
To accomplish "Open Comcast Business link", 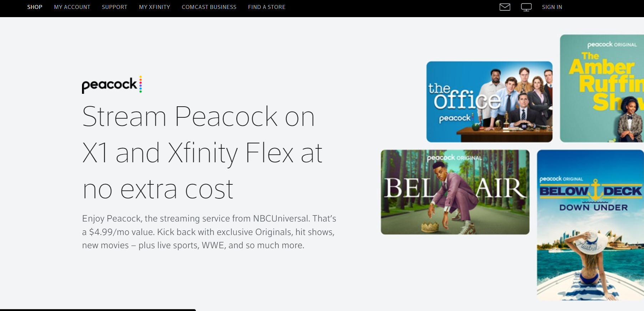I will (x=209, y=7).
